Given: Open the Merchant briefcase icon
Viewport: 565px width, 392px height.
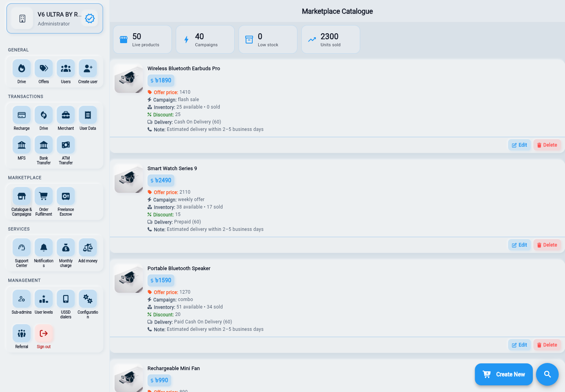Looking at the screenshot, I should [66, 115].
